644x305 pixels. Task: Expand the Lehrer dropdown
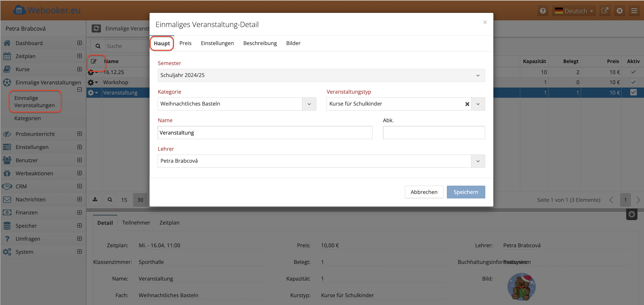(478, 161)
